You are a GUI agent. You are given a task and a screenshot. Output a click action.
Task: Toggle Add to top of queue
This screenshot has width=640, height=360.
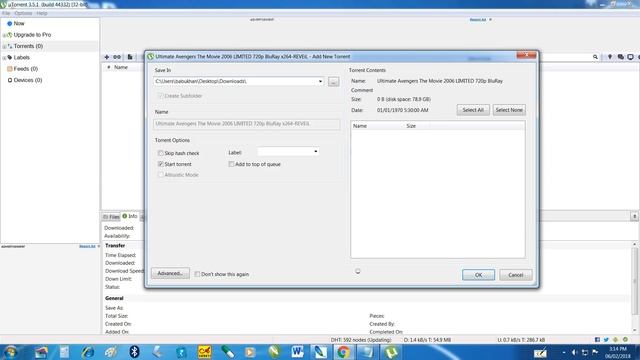tap(231, 164)
